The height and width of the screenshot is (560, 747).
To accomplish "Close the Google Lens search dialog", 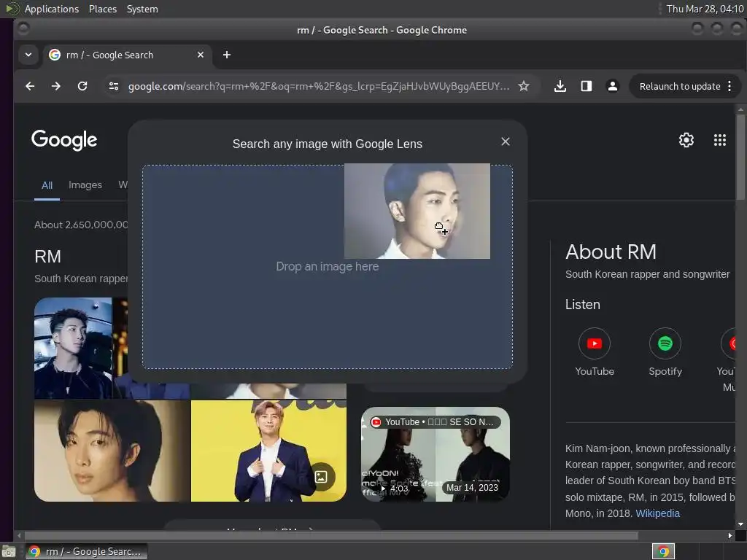I will 506,141.
